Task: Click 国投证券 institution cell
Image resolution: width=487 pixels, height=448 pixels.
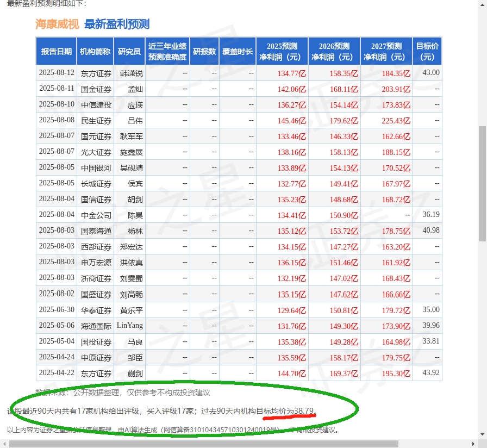Action: click(x=96, y=342)
